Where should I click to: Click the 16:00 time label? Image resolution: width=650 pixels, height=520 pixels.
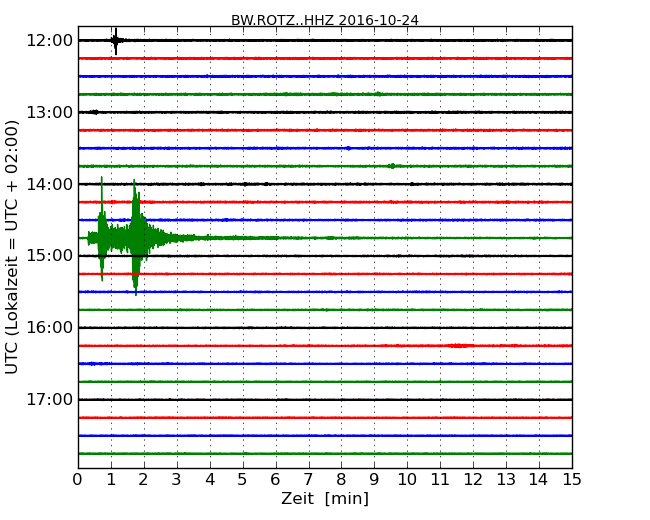[49, 328]
